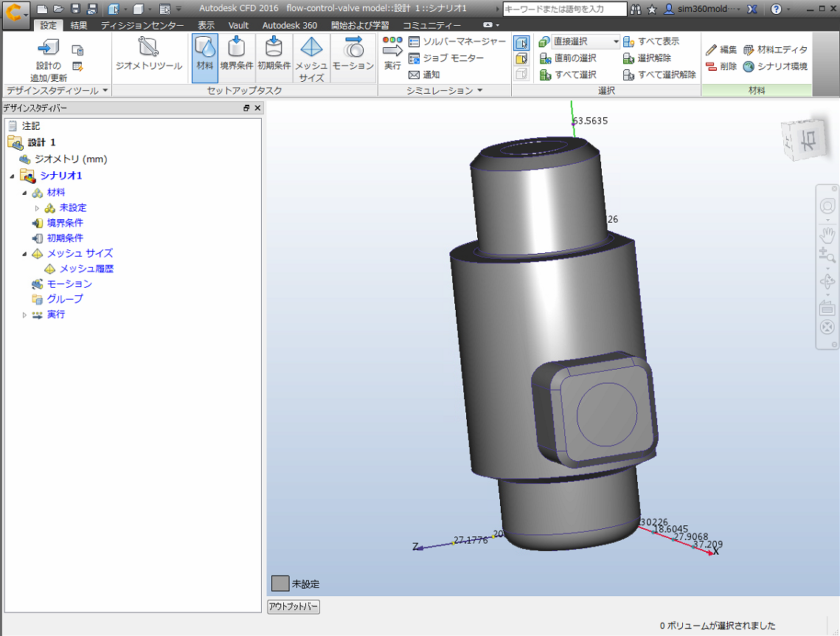This screenshot has width=840, height=636.
Task: Click the Open folder icon in quick access
Action: pyautogui.click(x=59, y=9)
